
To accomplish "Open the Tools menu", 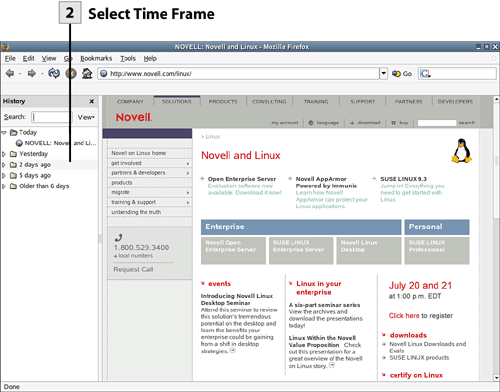I will 128,58.
